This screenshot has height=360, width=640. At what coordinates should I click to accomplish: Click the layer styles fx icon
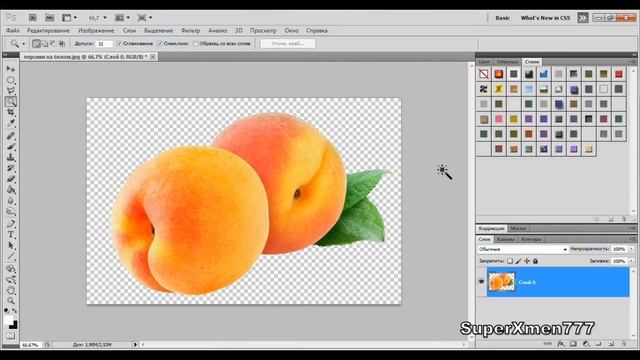561,344
